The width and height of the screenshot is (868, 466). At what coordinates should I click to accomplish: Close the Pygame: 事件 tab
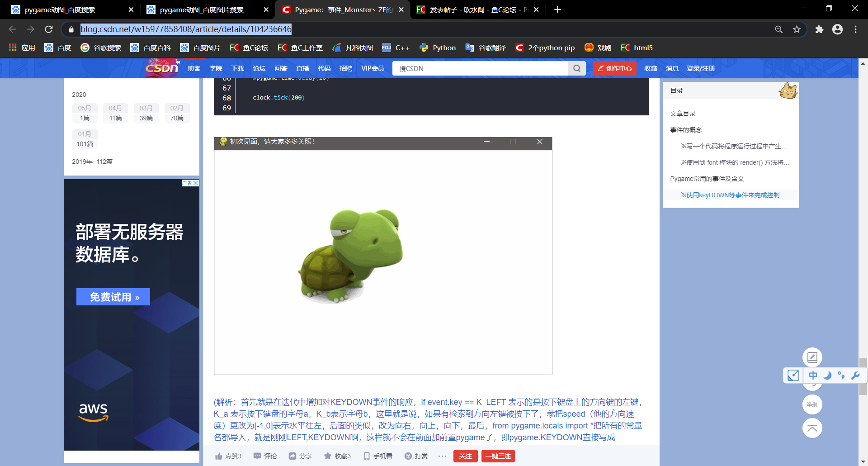(x=401, y=10)
